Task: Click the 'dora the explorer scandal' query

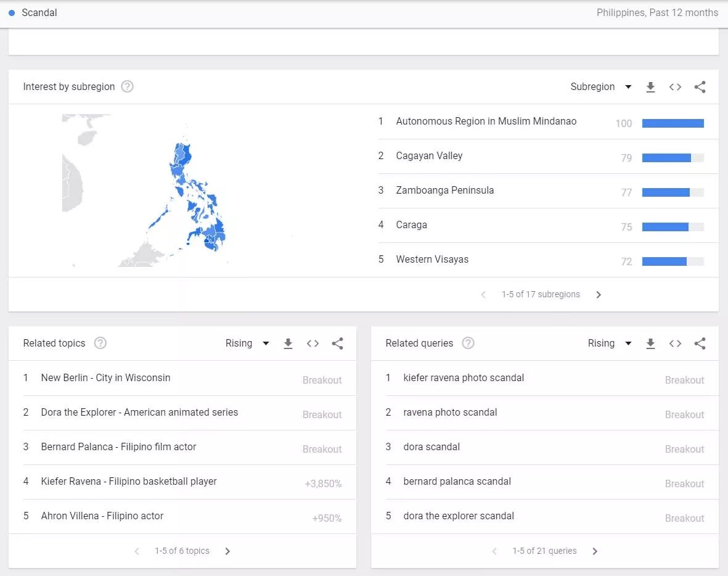Action: pos(459,516)
